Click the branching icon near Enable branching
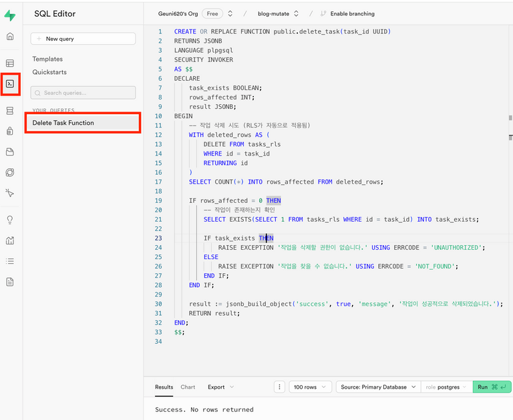Screen dimensions: 513x420 [323, 13]
